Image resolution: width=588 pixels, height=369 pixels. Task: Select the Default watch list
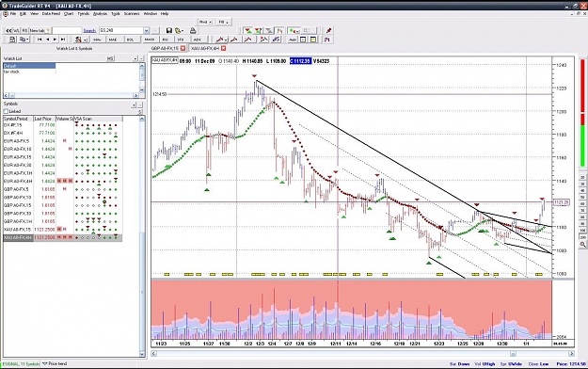coord(29,66)
